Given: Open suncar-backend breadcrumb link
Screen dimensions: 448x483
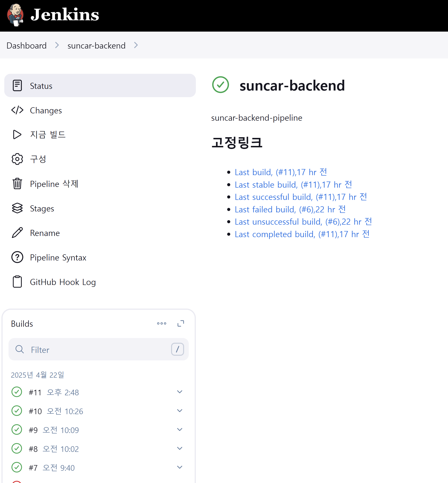Looking at the screenshot, I should 96,45.
